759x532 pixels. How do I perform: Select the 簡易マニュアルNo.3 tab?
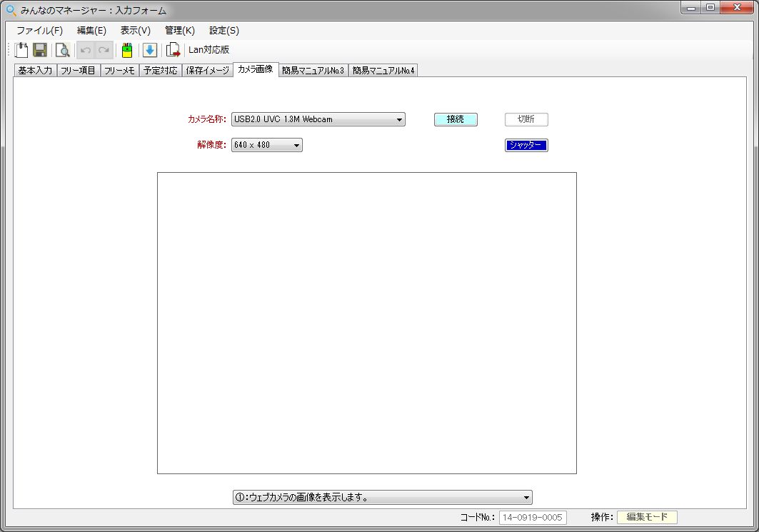coord(313,71)
